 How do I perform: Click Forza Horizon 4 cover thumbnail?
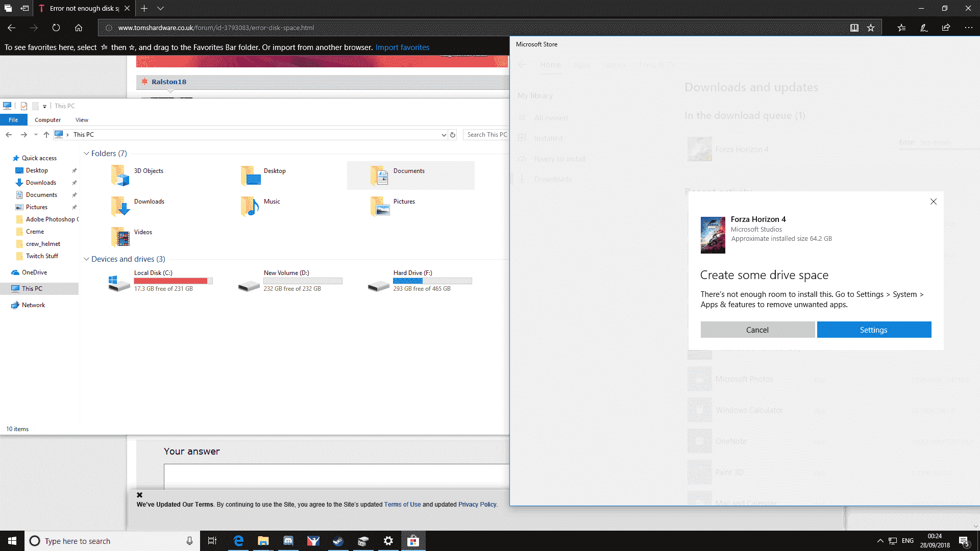point(713,235)
